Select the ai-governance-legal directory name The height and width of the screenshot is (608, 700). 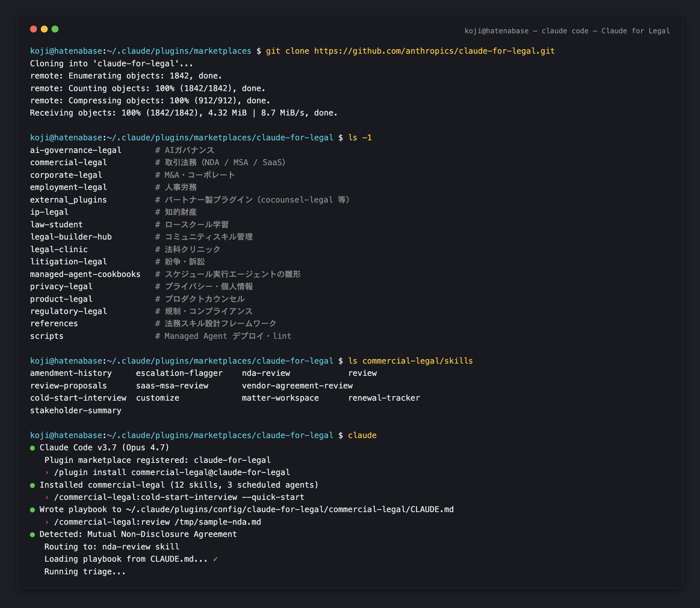point(76,150)
